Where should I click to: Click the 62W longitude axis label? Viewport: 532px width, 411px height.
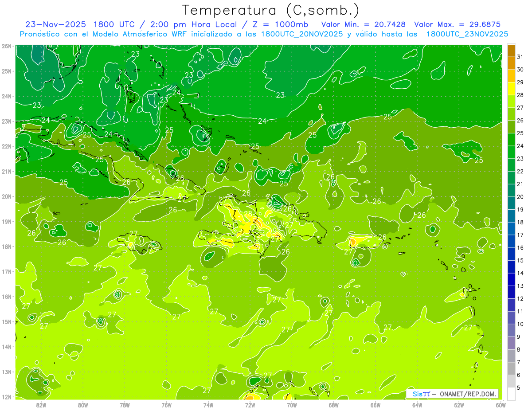tap(459, 405)
